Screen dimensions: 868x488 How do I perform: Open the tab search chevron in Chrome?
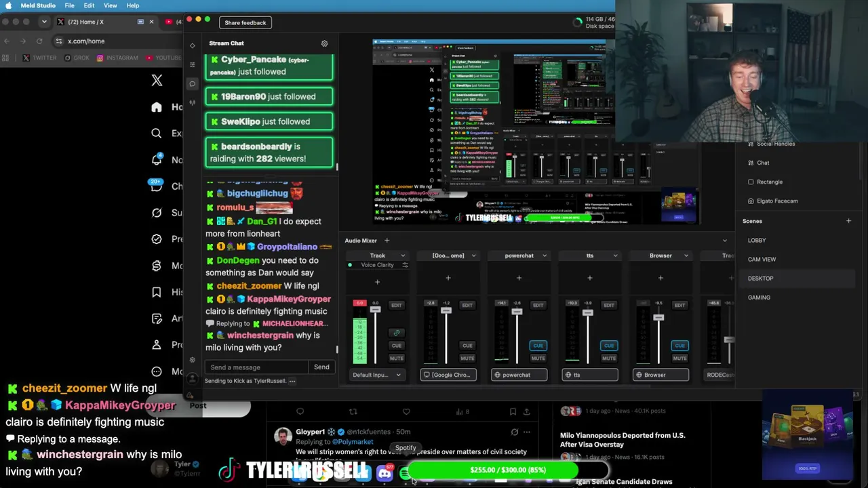coord(44,22)
